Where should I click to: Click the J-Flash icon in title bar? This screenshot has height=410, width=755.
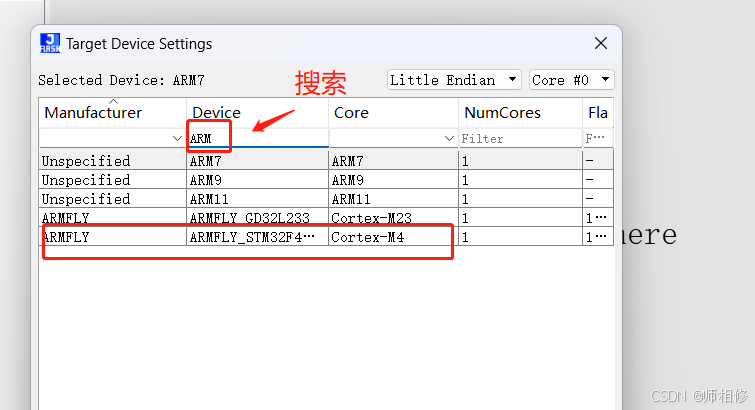(x=50, y=43)
